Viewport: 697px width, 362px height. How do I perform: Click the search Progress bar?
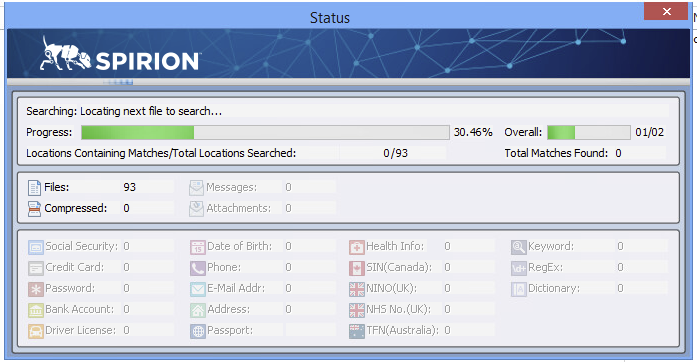click(265, 133)
